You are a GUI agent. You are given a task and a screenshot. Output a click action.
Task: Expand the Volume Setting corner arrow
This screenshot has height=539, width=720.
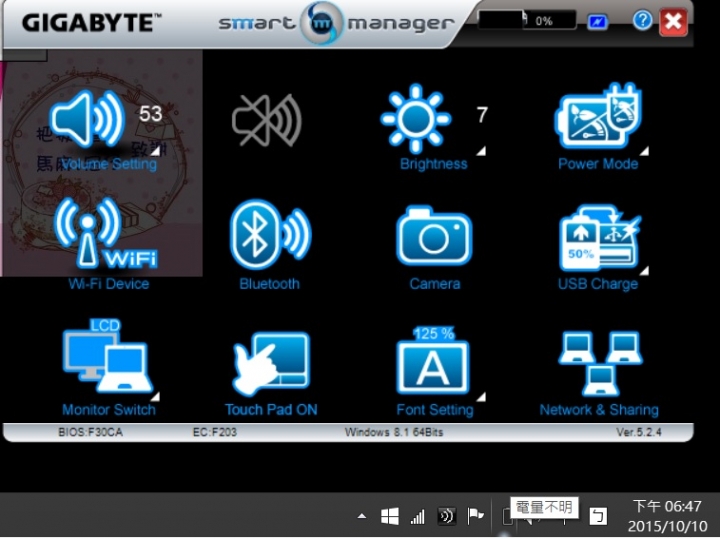click(x=155, y=151)
